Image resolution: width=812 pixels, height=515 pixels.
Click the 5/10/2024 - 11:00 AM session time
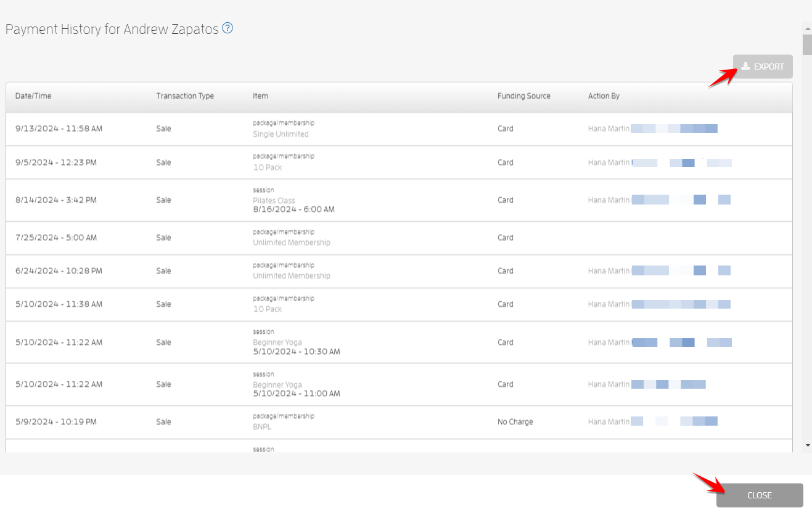coord(296,394)
